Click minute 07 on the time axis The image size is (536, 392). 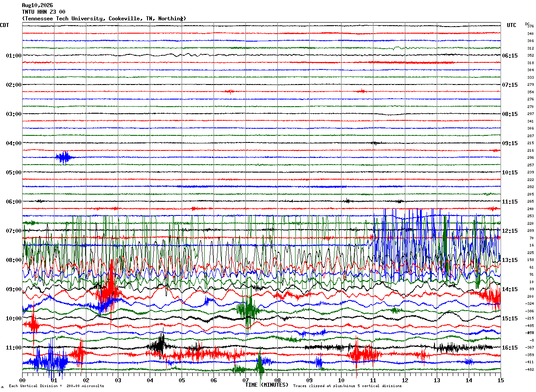[245, 380]
